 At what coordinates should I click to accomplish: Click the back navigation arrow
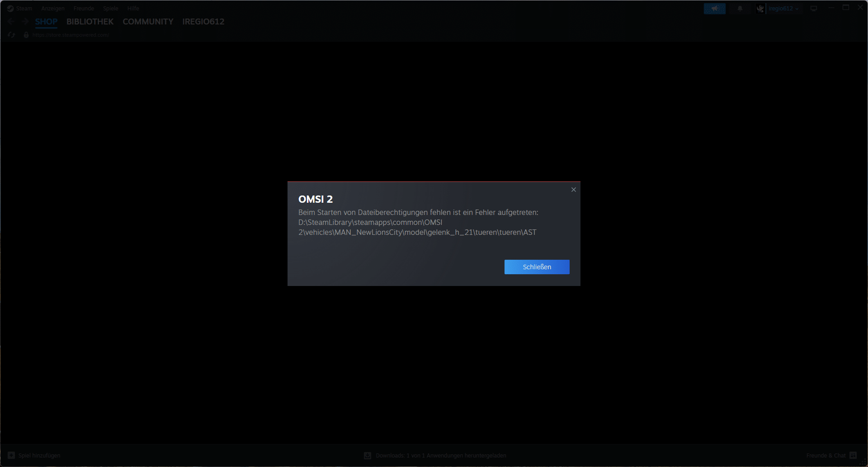pos(11,22)
